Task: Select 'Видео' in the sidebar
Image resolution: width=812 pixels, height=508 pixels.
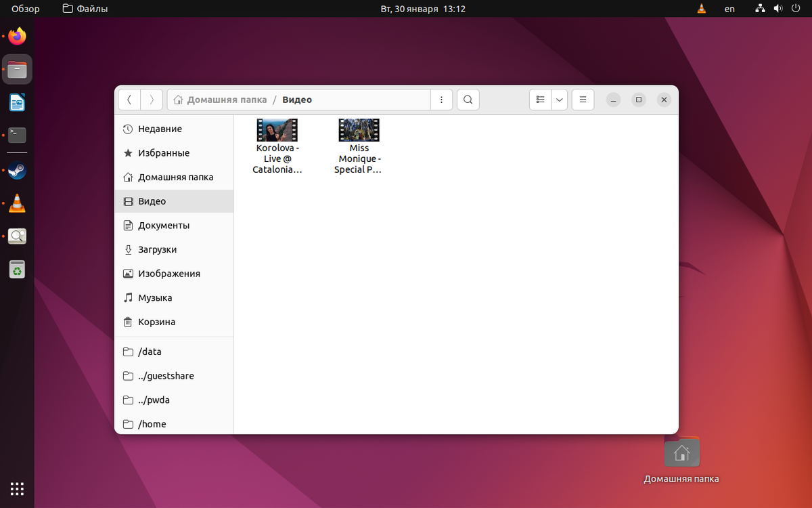Action: click(x=174, y=201)
